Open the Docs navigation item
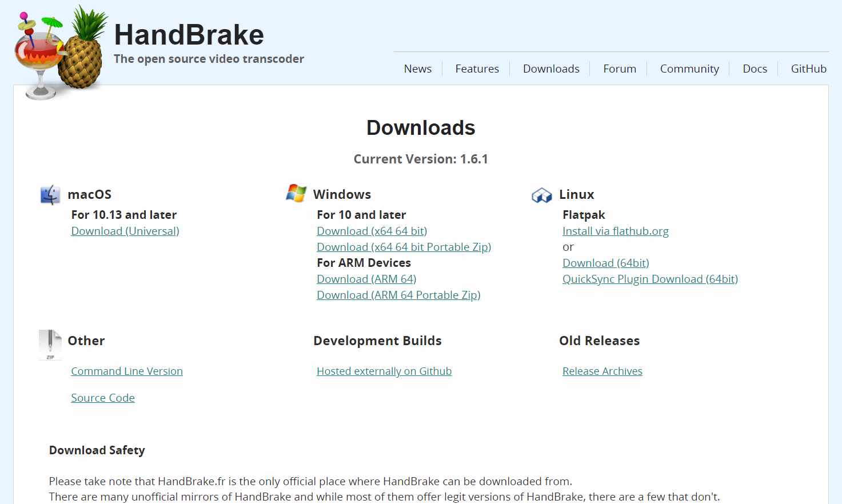This screenshot has height=504, width=842. (755, 69)
